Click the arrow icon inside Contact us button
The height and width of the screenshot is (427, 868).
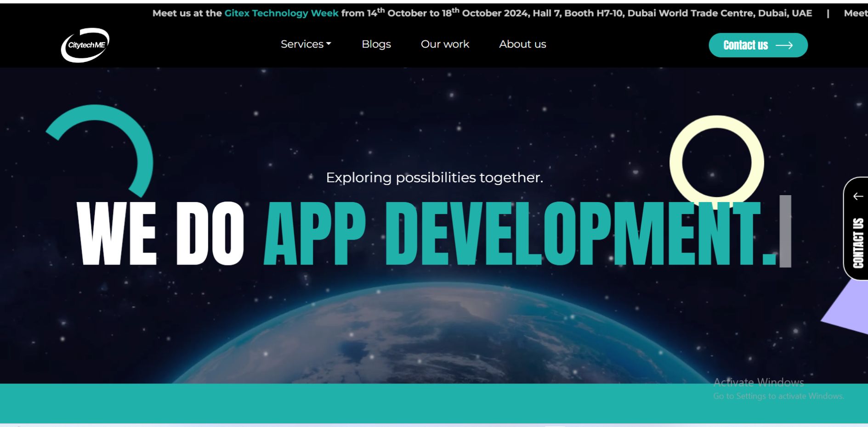pyautogui.click(x=785, y=45)
